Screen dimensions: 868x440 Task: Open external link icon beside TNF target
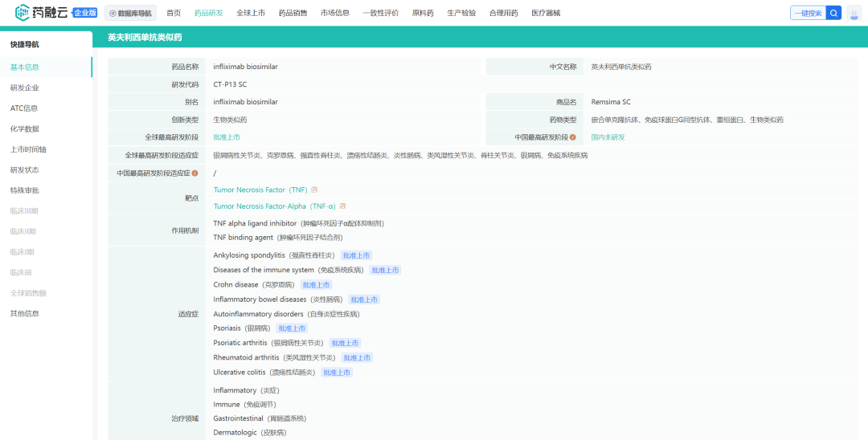click(314, 190)
